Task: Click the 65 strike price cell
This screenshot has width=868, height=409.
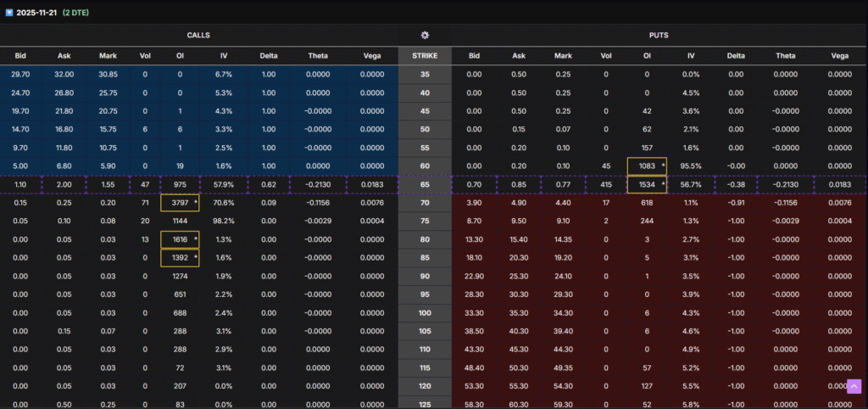Action: point(425,184)
